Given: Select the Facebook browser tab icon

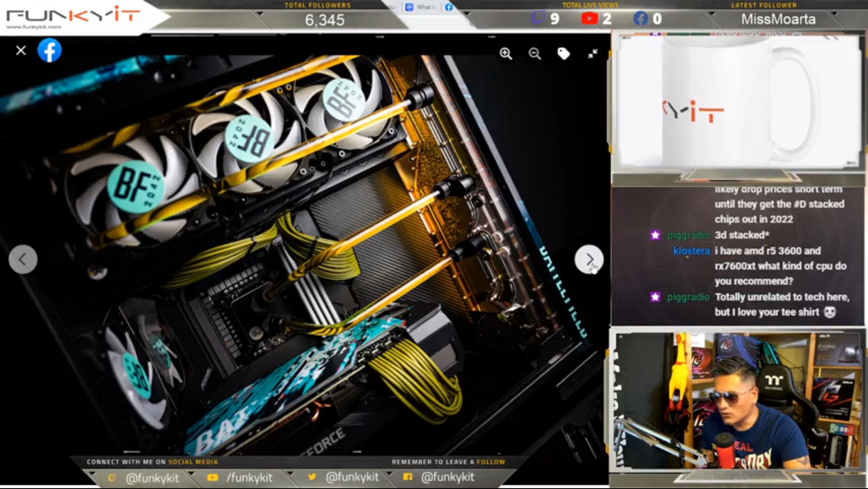Looking at the screenshot, I should point(449,7).
